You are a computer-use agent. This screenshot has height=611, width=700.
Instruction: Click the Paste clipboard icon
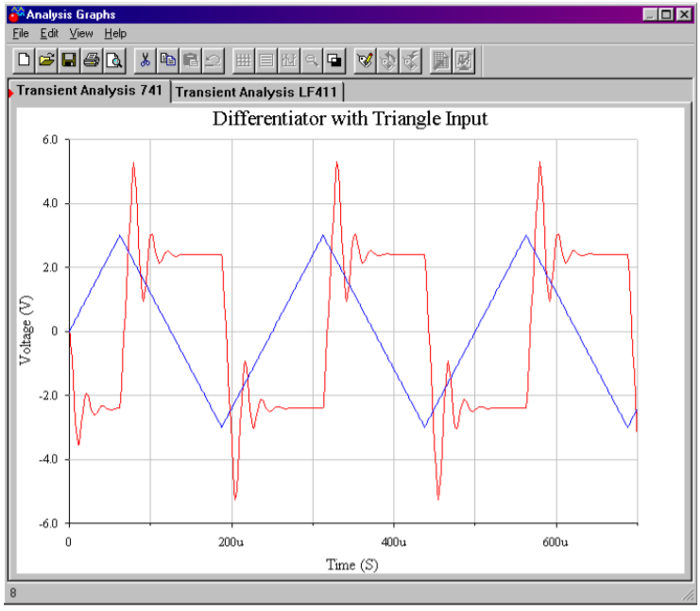point(190,60)
